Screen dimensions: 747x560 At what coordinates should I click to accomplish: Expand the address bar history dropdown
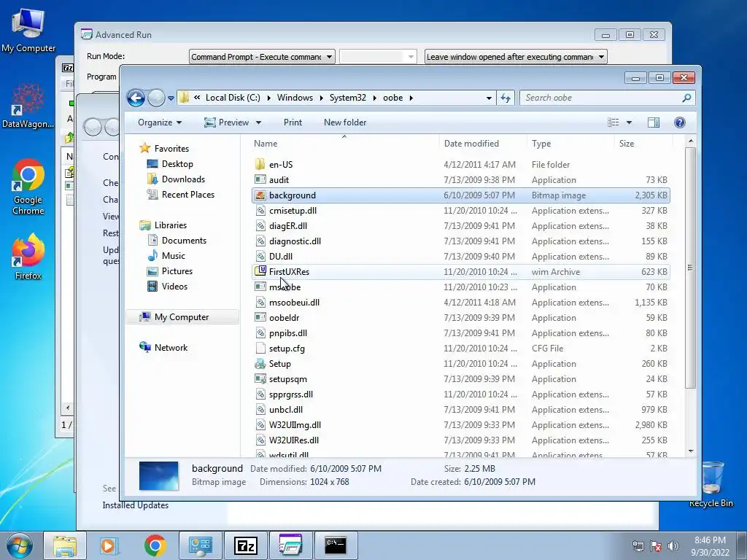(489, 98)
